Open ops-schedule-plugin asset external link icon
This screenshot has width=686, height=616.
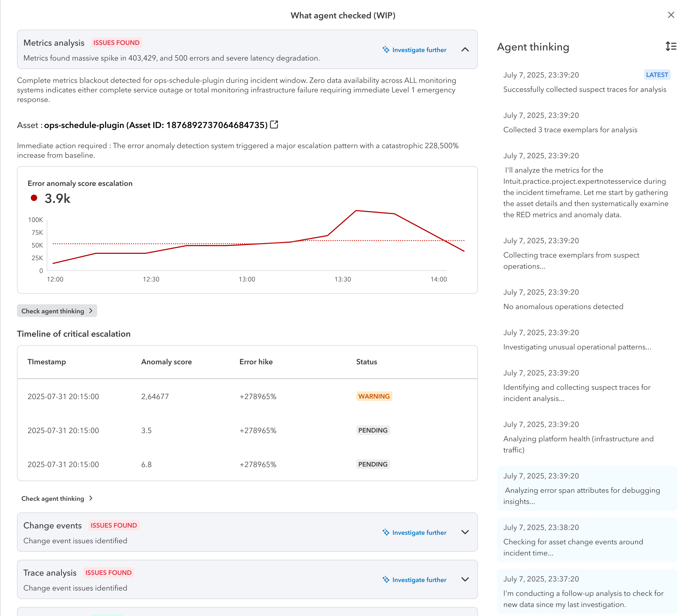pos(274,125)
